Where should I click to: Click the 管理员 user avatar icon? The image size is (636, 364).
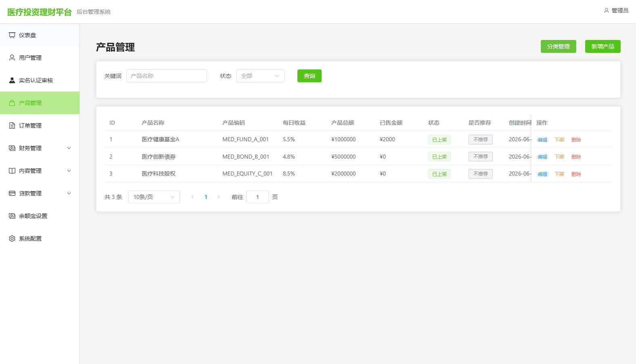pyautogui.click(x=606, y=10)
